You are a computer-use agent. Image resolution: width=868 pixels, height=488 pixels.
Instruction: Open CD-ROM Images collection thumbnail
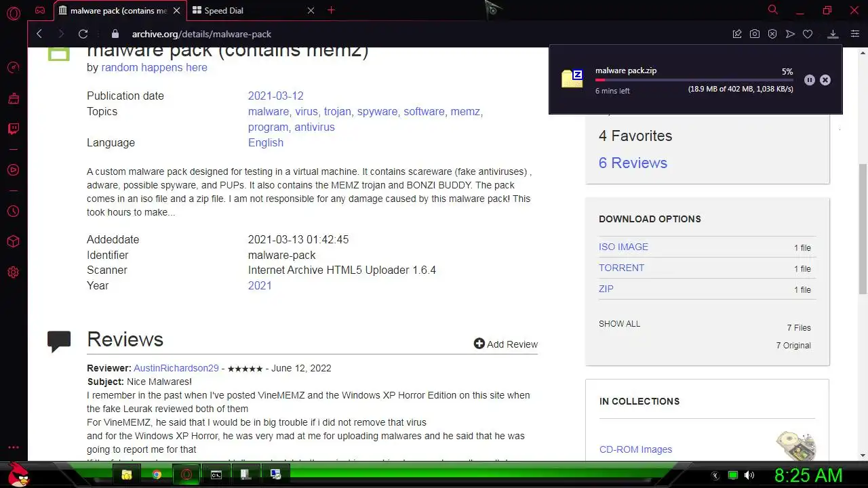click(x=795, y=446)
